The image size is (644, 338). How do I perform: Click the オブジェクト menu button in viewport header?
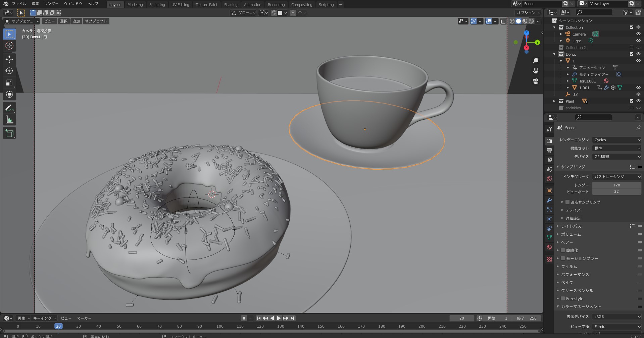pyautogui.click(x=96, y=21)
